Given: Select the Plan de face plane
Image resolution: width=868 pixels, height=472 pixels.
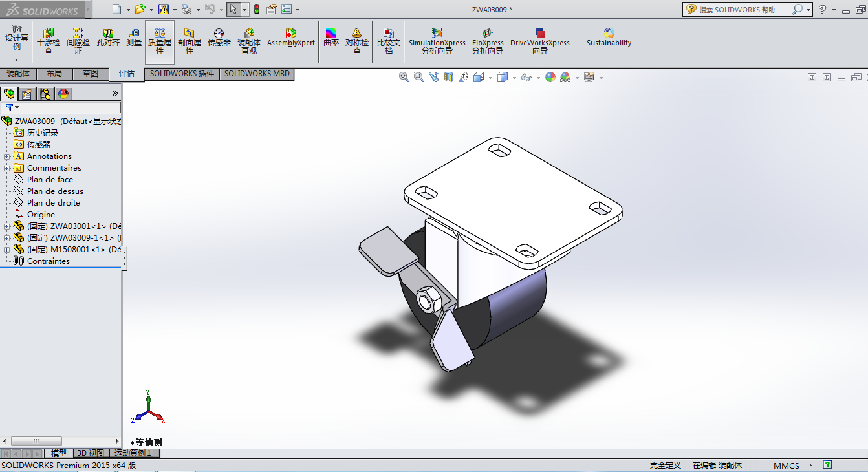Looking at the screenshot, I should pos(50,180).
